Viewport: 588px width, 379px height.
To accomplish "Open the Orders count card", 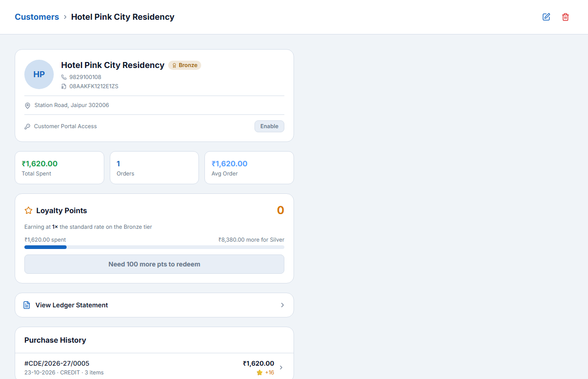I will tap(154, 168).
